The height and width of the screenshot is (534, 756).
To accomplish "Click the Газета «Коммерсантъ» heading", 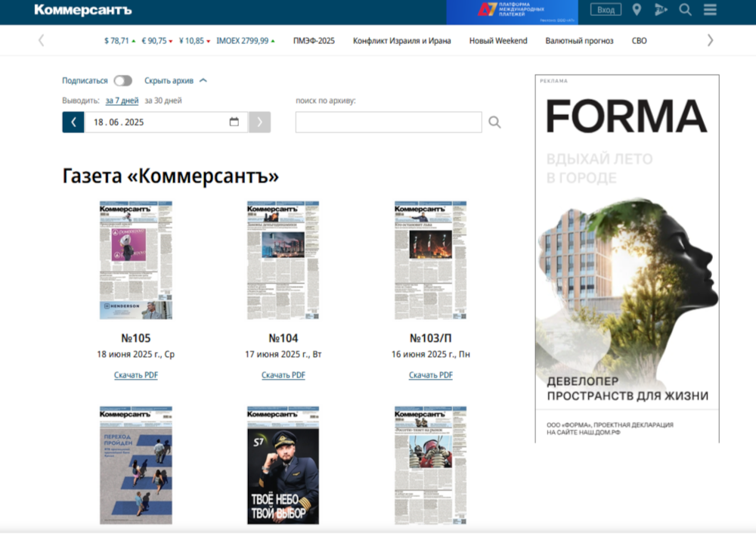I will click(x=171, y=175).
